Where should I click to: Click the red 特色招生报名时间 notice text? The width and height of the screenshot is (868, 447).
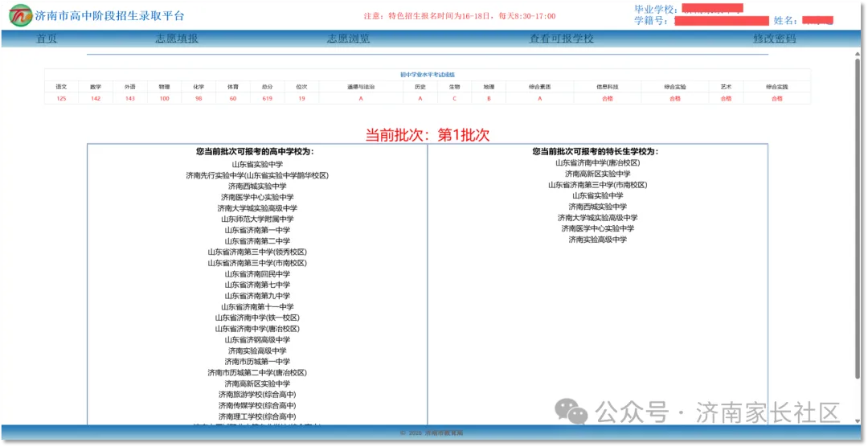point(460,16)
